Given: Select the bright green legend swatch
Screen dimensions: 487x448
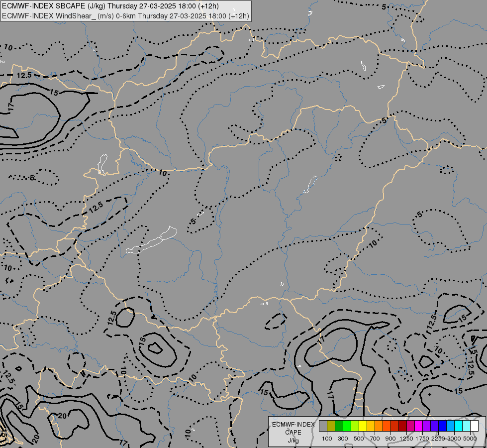Looking at the screenshot, I should (347, 426).
